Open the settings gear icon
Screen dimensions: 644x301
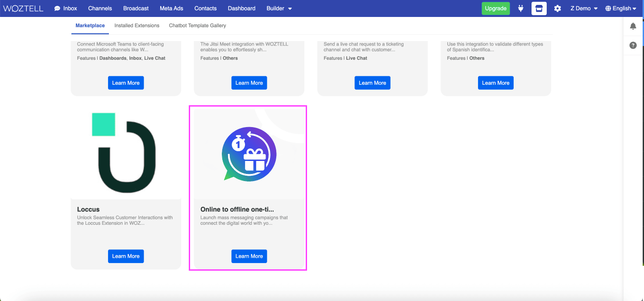[x=557, y=8]
